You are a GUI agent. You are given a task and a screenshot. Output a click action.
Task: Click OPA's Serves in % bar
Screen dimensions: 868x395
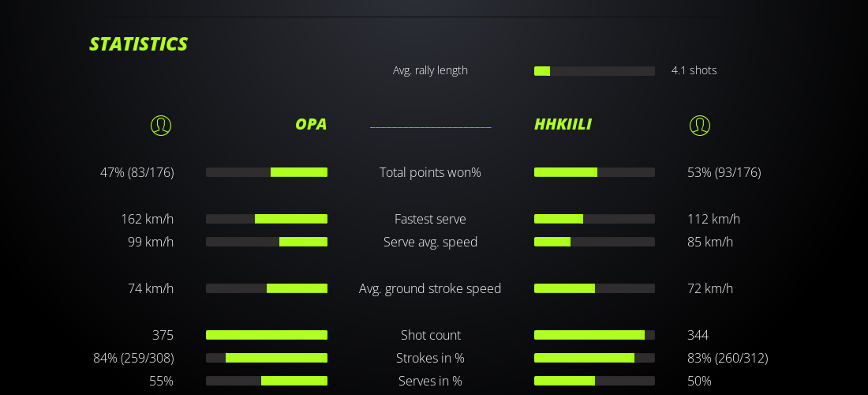tap(267, 381)
